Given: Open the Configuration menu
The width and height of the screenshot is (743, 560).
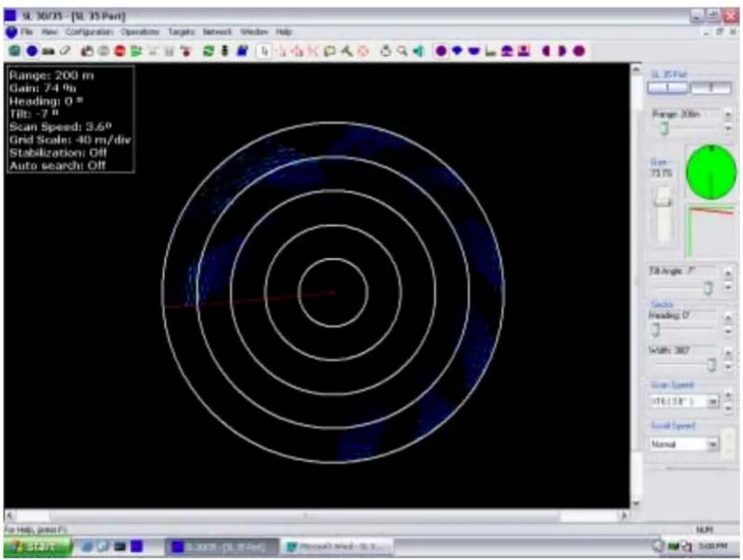Looking at the screenshot, I should pos(89,31).
